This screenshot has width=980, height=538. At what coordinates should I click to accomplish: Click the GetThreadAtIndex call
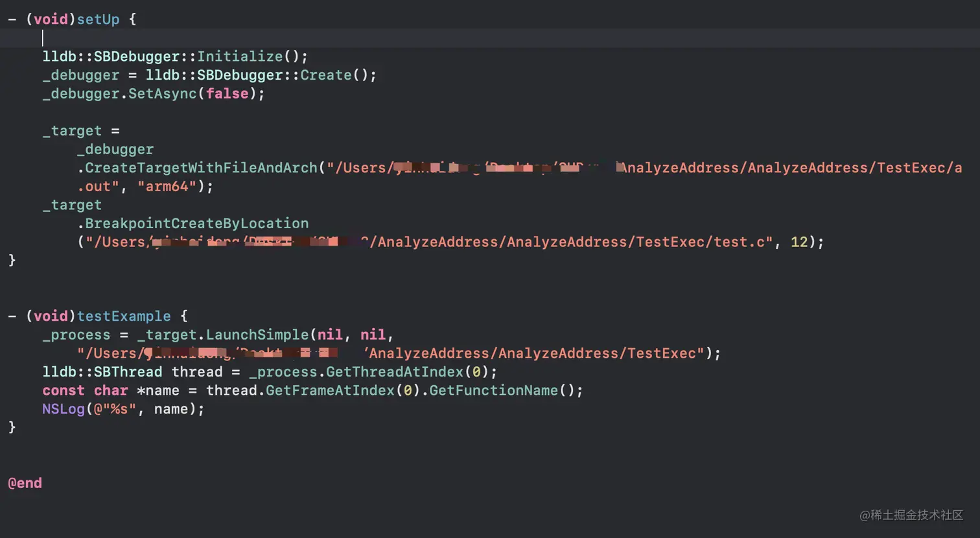(x=395, y=372)
